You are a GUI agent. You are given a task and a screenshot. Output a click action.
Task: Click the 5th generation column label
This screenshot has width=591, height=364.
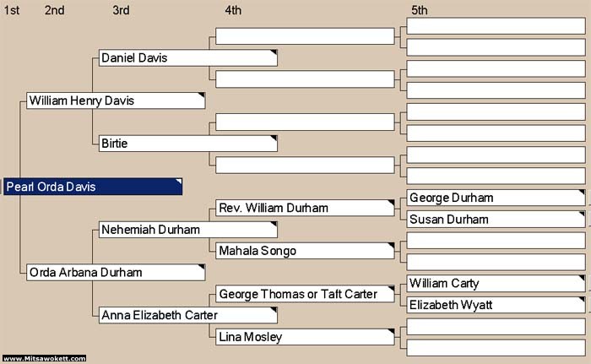(x=420, y=10)
